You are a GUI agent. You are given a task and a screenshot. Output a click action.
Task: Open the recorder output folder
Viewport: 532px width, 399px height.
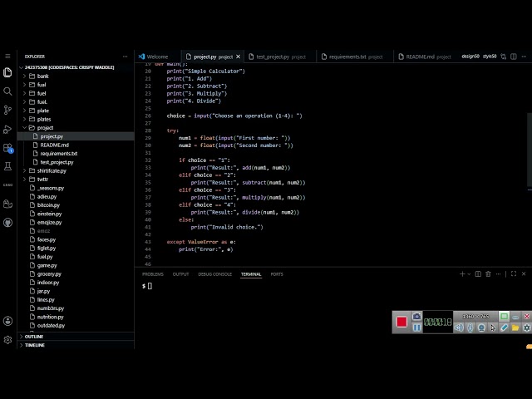pos(515,328)
